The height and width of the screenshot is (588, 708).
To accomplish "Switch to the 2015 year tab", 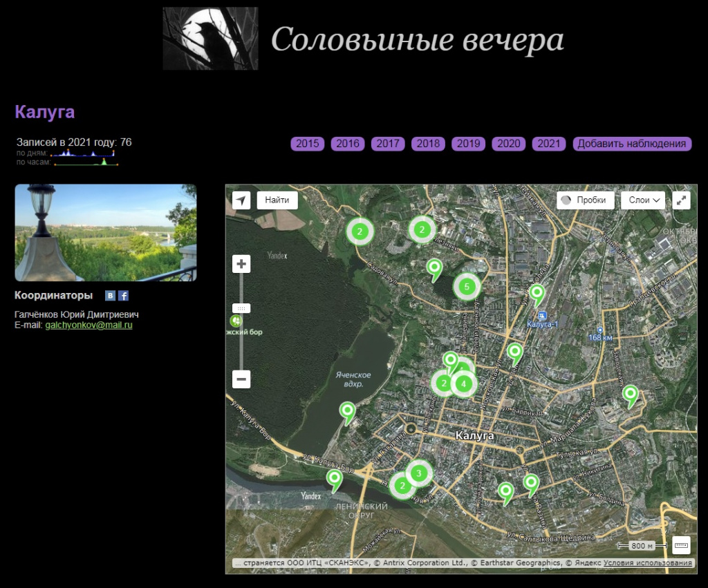I will [x=307, y=144].
